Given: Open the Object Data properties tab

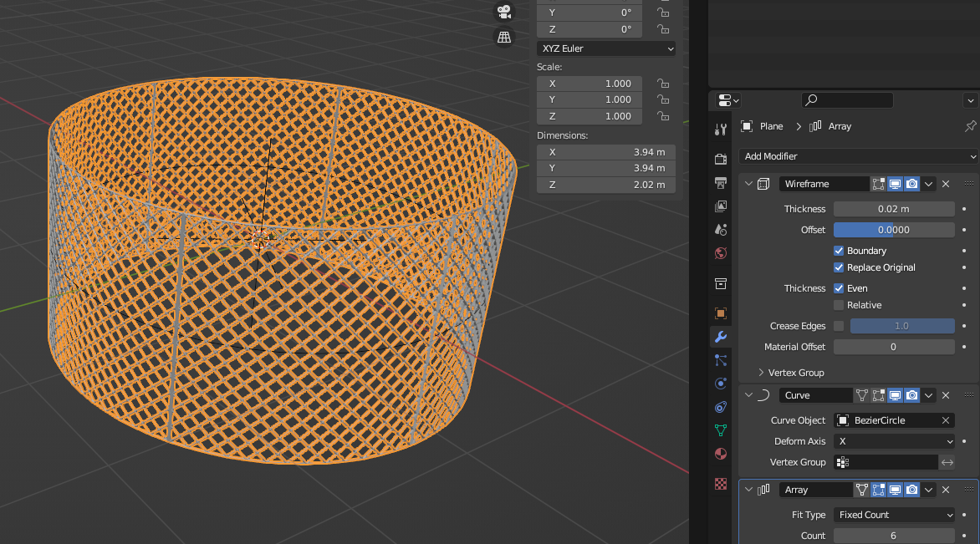Looking at the screenshot, I should (x=721, y=430).
